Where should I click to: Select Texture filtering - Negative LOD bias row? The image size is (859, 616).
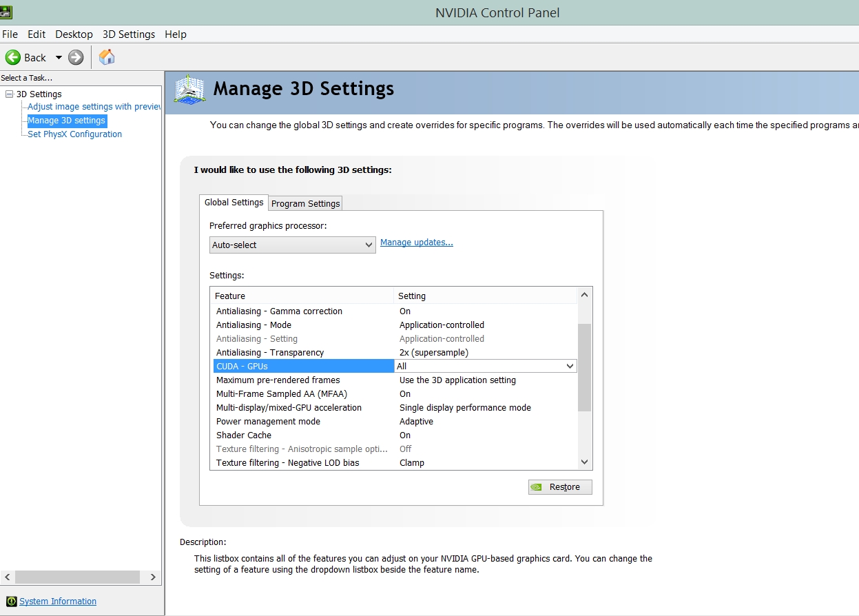click(394, 463)
